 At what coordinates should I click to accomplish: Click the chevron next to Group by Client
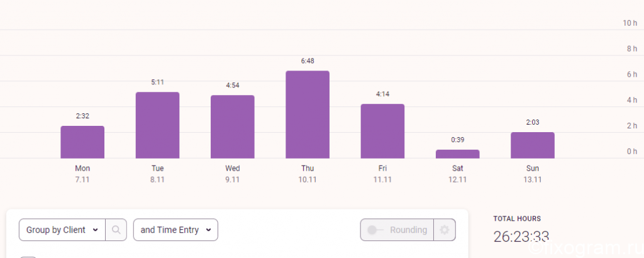96,230
